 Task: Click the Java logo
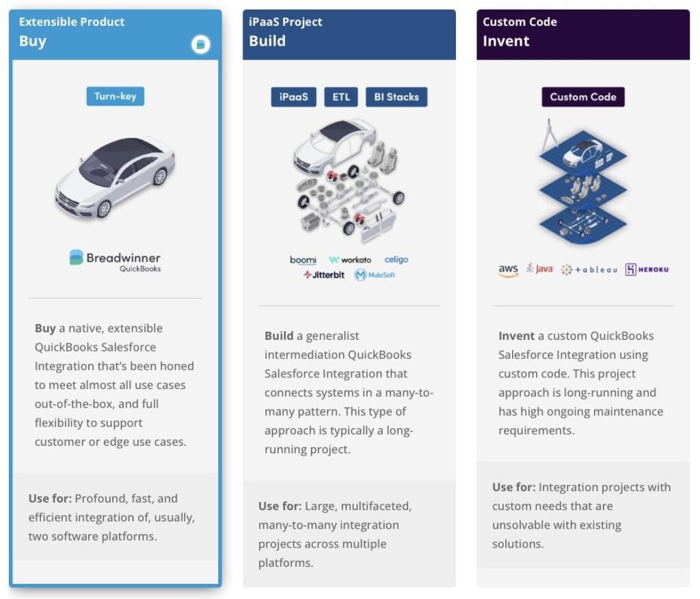(540, 269)
